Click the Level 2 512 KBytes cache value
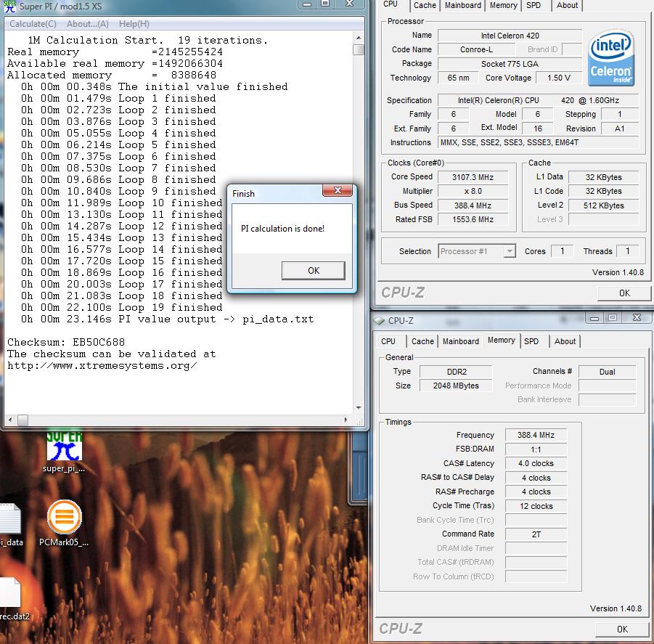Image resolution: width=654 pixels, height=644 pixels. [603, 205]
